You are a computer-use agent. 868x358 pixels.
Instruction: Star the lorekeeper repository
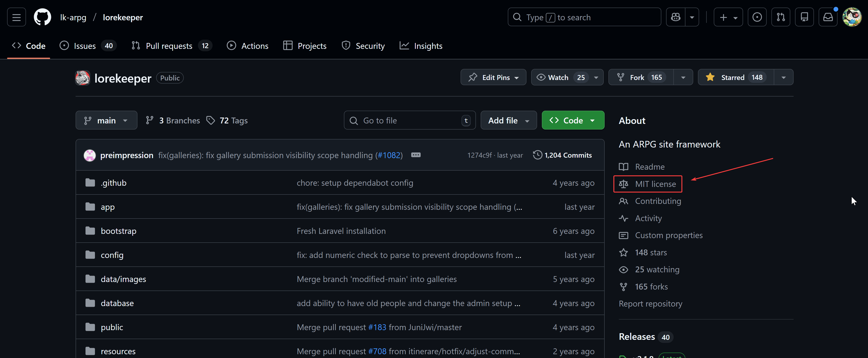coord(735,77)
